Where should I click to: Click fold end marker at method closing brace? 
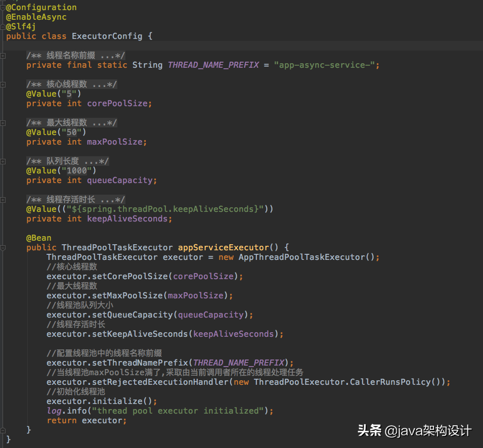click(x=3, y=430)
